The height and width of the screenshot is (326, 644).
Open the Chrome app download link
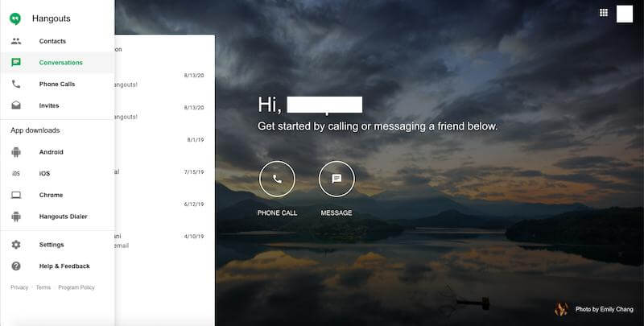click(x=57, y=195)
